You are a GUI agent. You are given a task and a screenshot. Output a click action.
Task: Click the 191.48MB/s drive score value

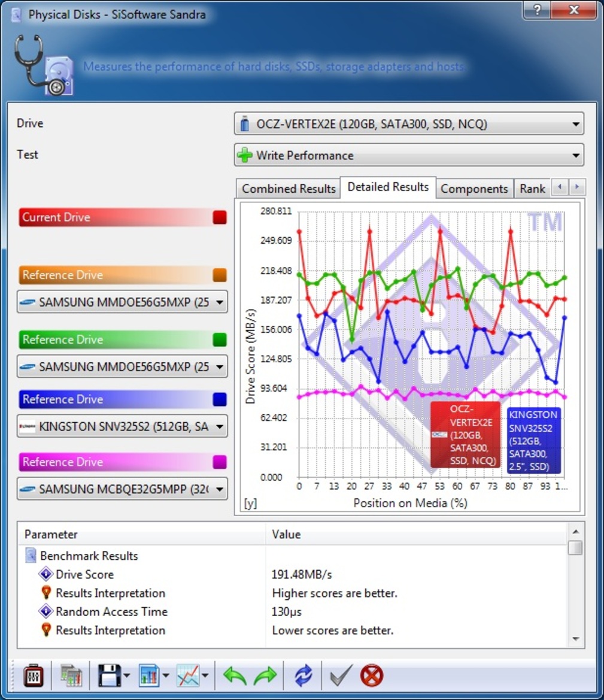pyautogui.click(x=302, y=575)
